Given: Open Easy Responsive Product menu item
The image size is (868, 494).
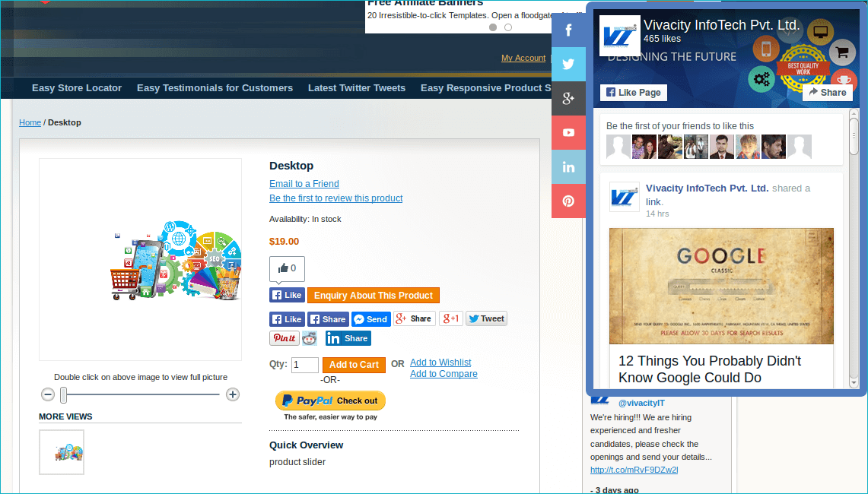Looking at the screenshot, I should click(485, 88).
